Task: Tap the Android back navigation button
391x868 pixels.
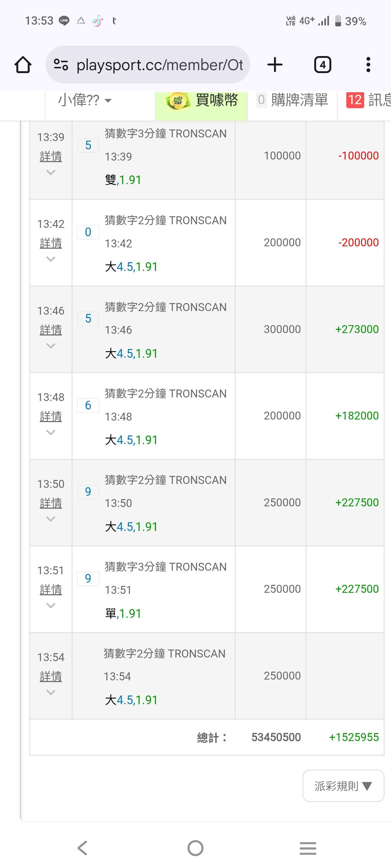Action: 83,848
